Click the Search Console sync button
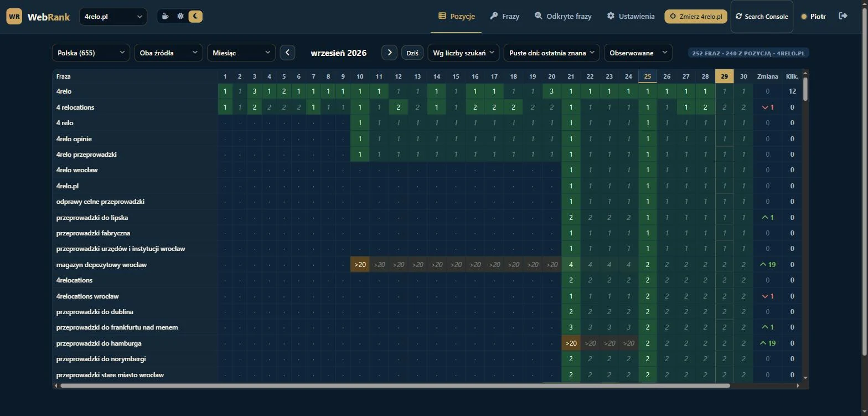The width and height of the screenshot is (868, 416). [762, 17]
